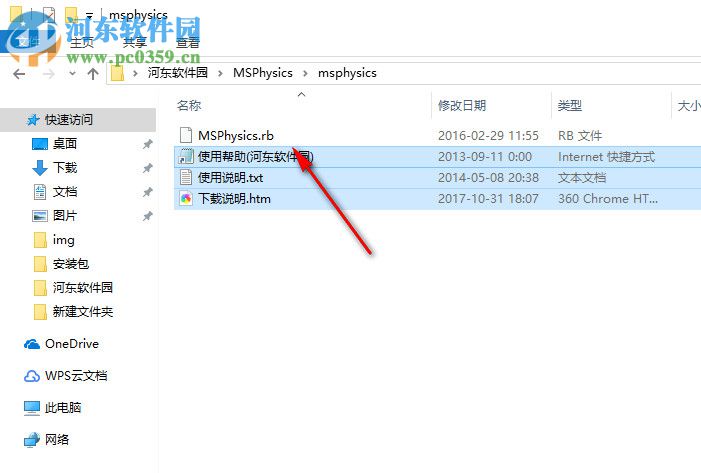Select the 使用帮助 Internet shortcut icon
701x473 pixels.
[186, 156]
